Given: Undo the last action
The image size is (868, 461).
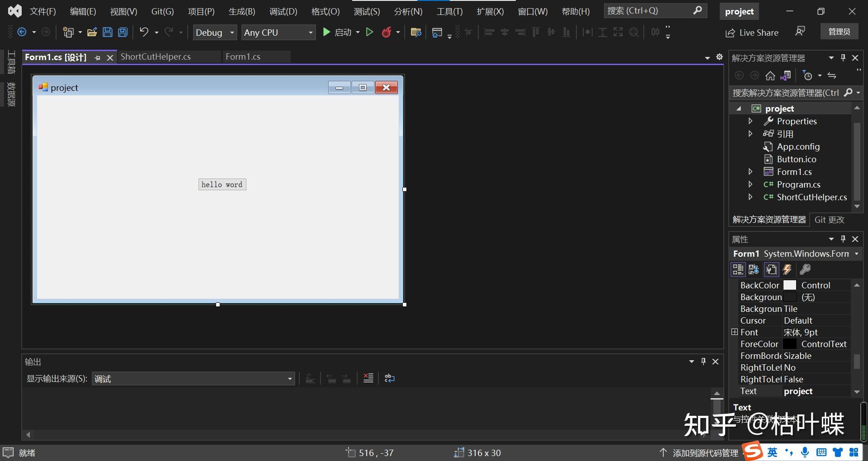Looking at the screenshot, I should point(144,32).
